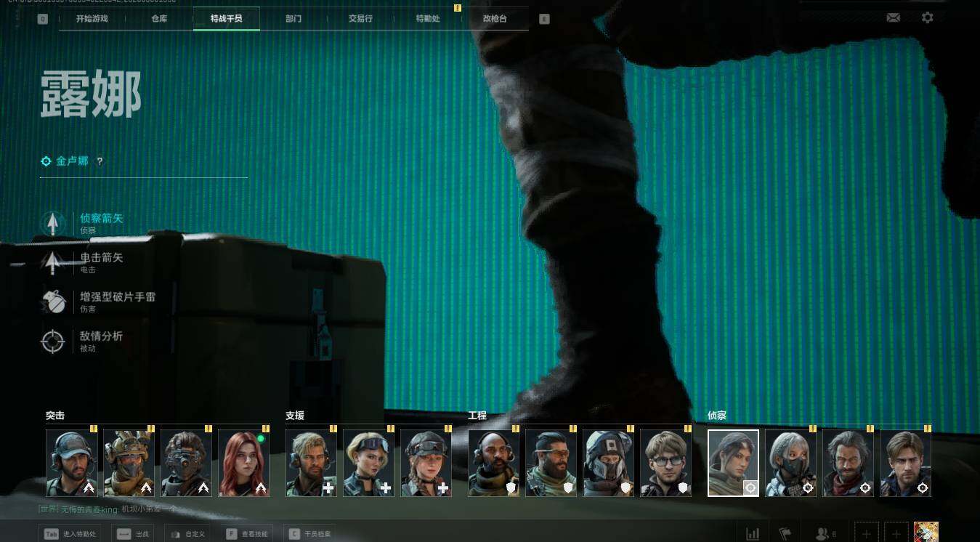
Task: Open the flags icon in bottom bar
Action: [785, 533]
